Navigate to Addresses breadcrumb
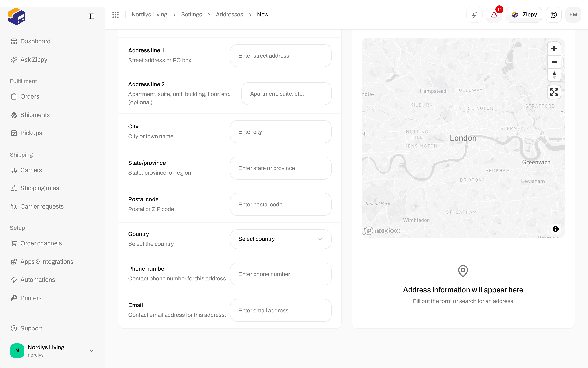 pyautogui.click(x=229, y=15)
